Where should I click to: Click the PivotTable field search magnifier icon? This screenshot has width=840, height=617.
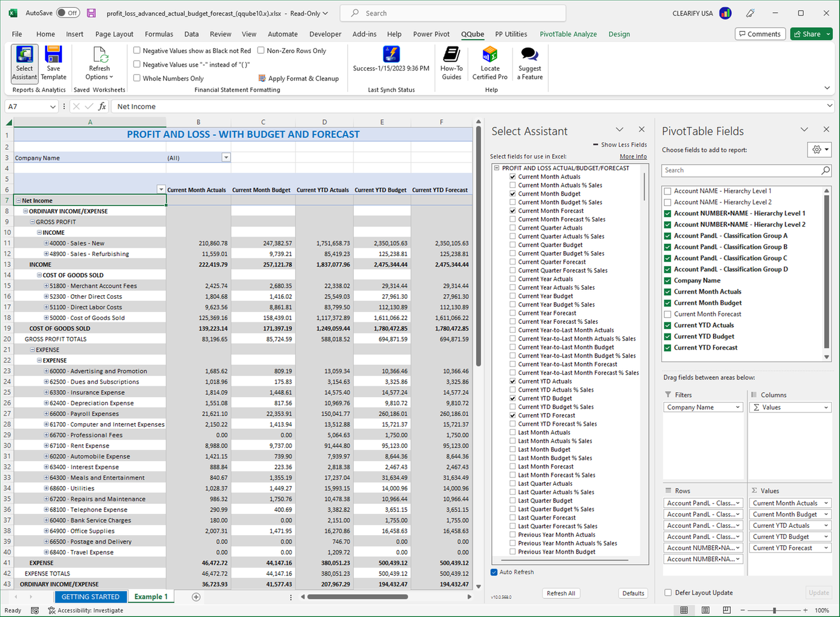pyautogui.click(x=825, y=170)
